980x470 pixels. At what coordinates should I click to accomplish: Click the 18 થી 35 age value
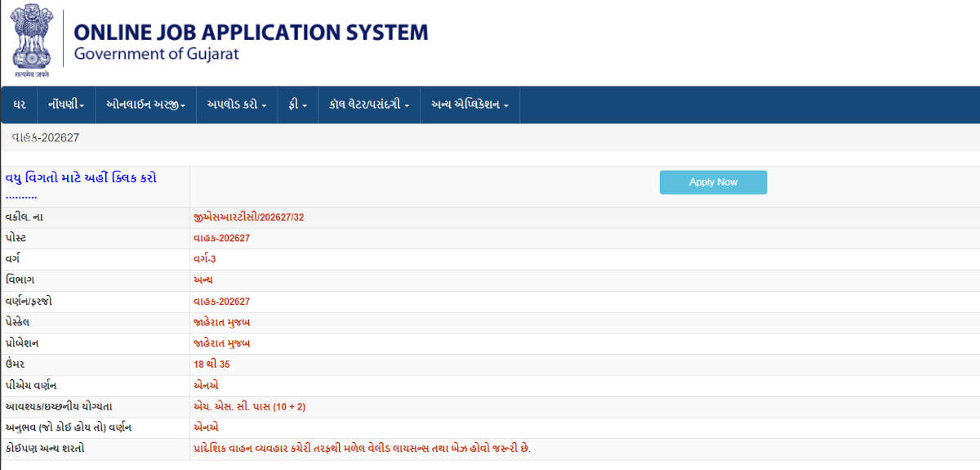point(212,365)
